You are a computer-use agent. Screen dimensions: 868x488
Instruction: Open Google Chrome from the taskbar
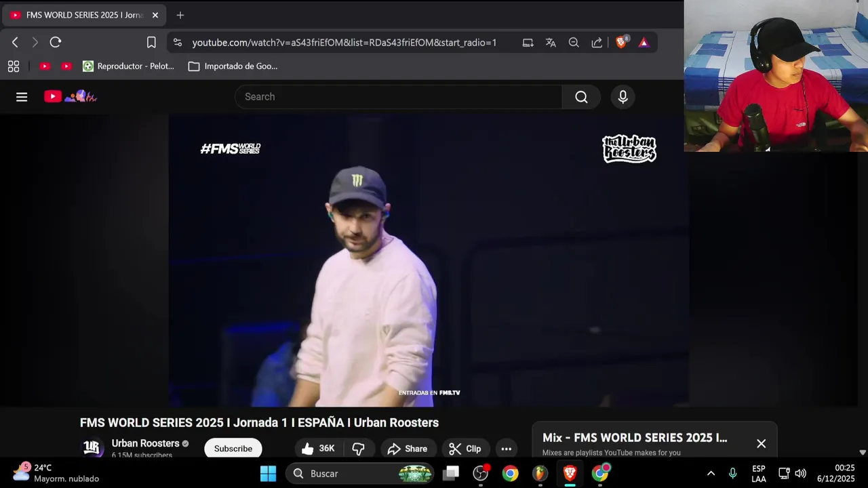tap(511, 473)
